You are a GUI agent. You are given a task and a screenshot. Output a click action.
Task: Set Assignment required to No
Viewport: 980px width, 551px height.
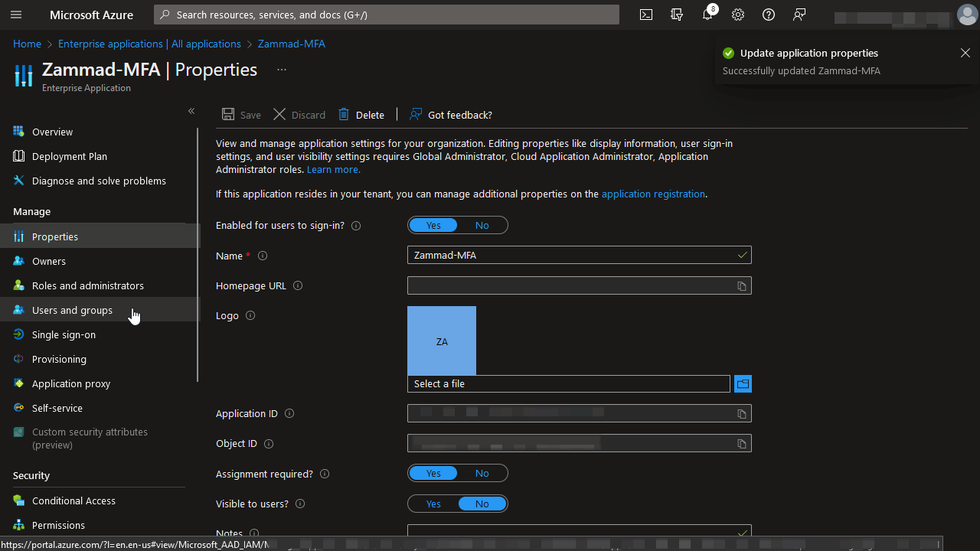tap(482, 473)
